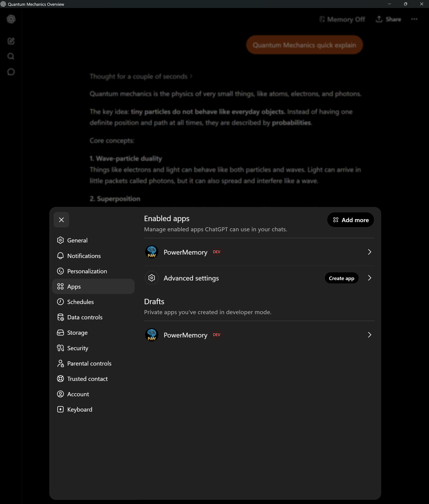Open the Trusted contact section
Screen dimensions: 429x504
(x=93, y=378)
